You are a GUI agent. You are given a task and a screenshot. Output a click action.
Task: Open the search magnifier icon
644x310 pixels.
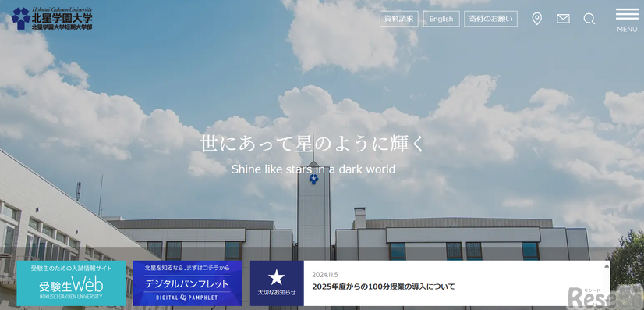(x=589, y=19)
